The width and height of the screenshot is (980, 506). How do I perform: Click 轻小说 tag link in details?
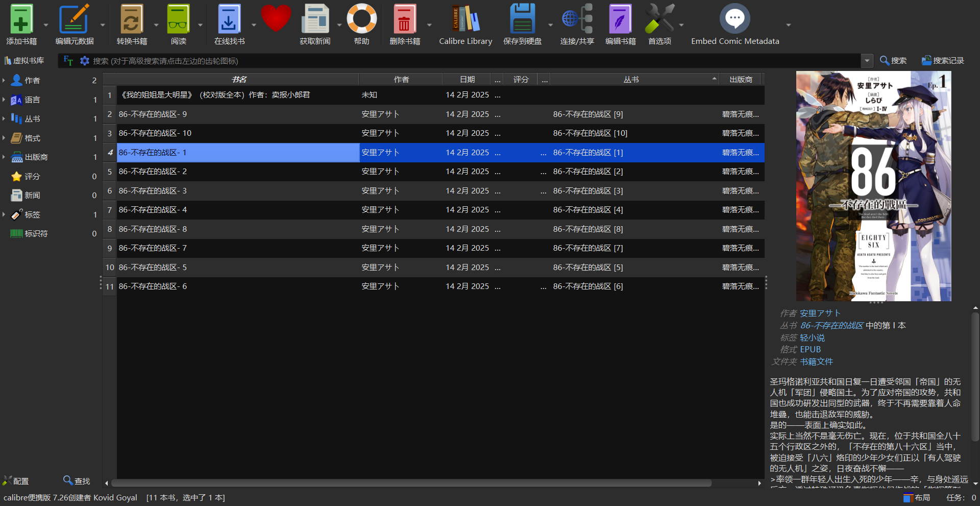pos(812,338)
